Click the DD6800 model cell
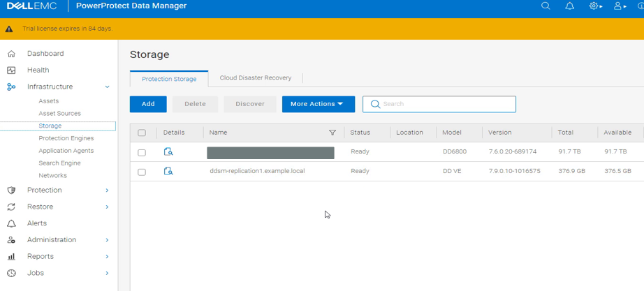 pyautogui.click(x=455, y=152)
